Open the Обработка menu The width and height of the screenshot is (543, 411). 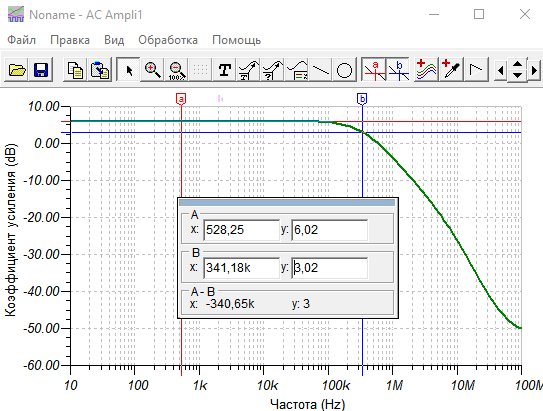pyautogui.click(x=168, y=40)
